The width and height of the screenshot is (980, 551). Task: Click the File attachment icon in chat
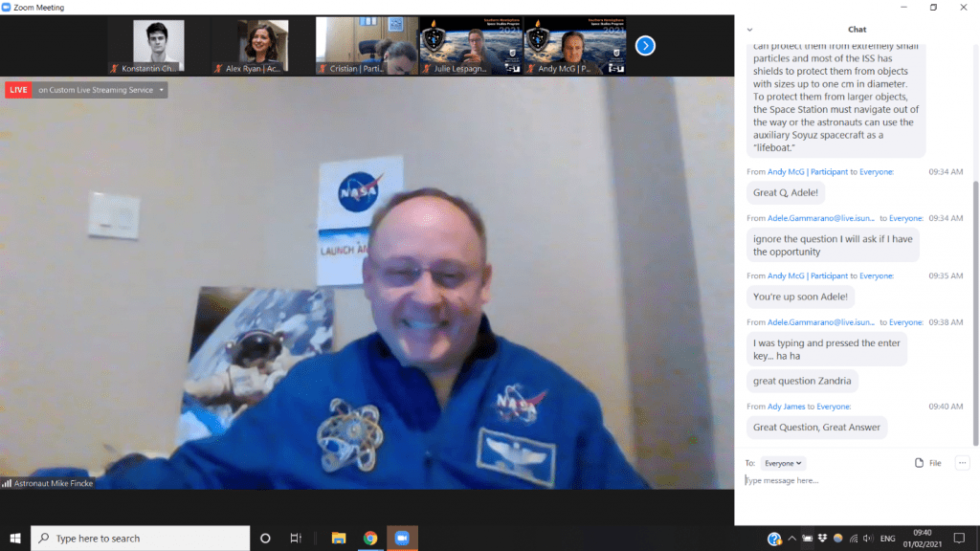(927, 463)
